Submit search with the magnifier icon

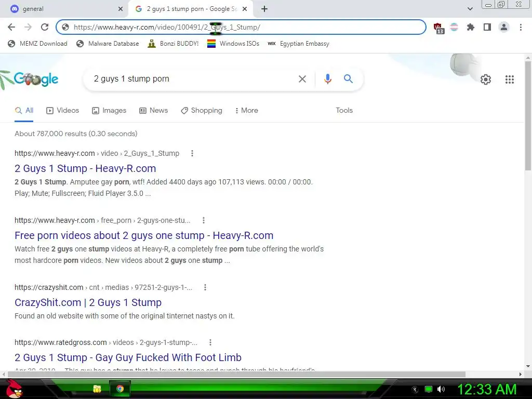(348, 79)
